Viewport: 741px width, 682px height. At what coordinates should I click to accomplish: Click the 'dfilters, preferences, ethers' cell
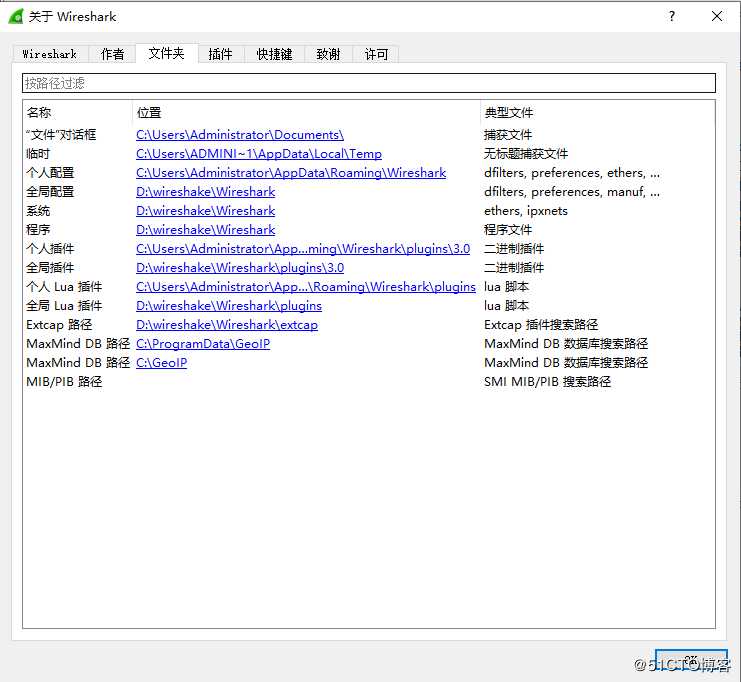(572, 173)
